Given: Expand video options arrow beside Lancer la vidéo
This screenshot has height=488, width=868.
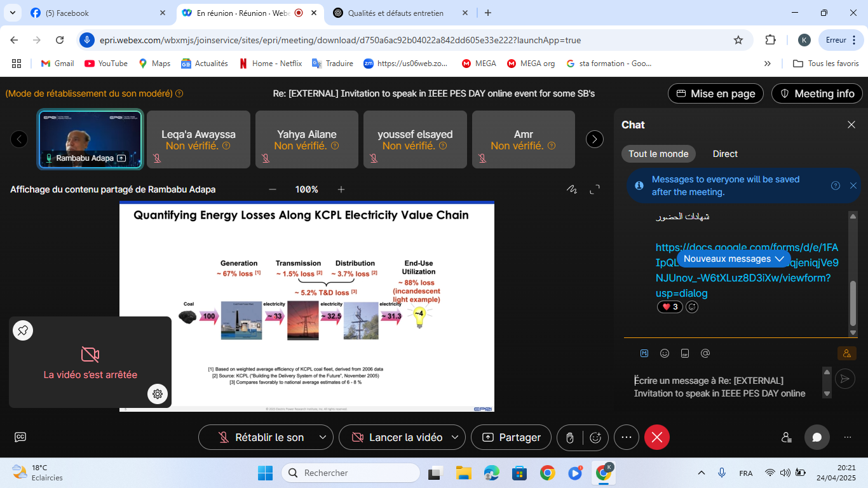Looking at the screenshot, I should [x=454, y=437].
